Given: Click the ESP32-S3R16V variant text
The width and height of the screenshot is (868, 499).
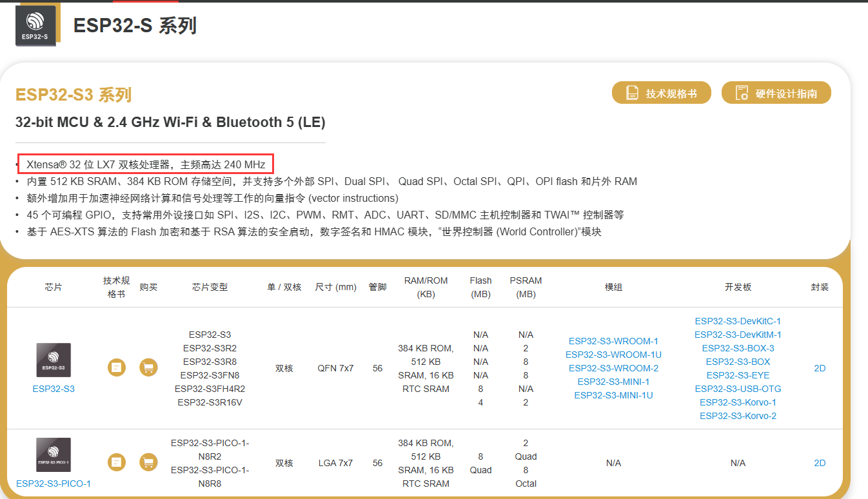Looking at the screenshot, I should tap(210, 402).
